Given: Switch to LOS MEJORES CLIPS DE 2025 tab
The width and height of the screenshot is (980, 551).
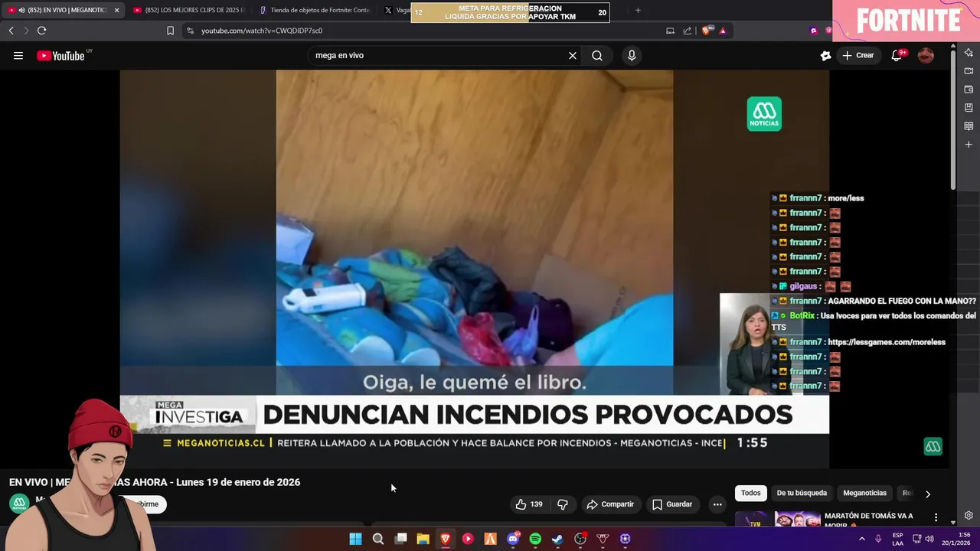Looking at the screenshot, I should click(188, 10).
